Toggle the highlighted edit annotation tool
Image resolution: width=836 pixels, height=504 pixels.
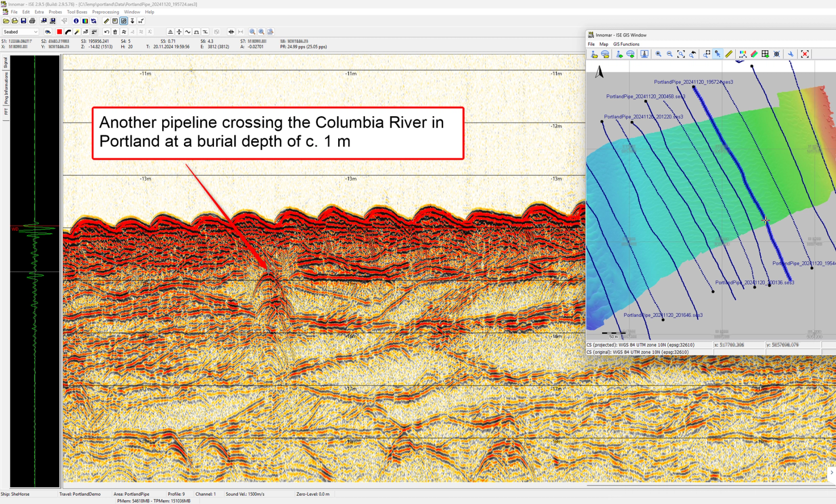pyautogui.click(x=124, y=21)
